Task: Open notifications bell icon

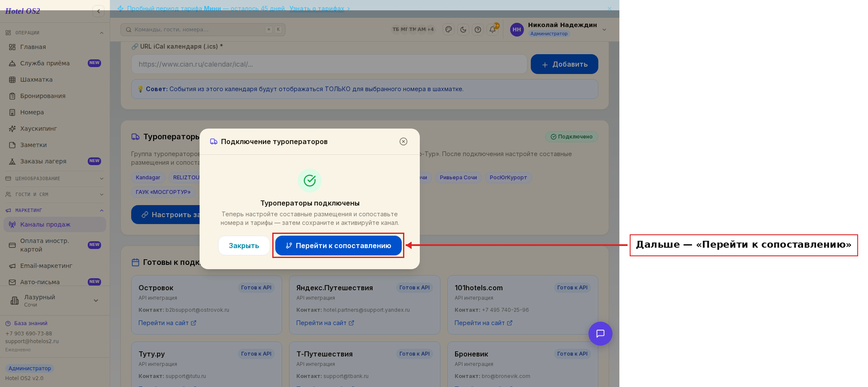Action: click(x=493, y=29)
